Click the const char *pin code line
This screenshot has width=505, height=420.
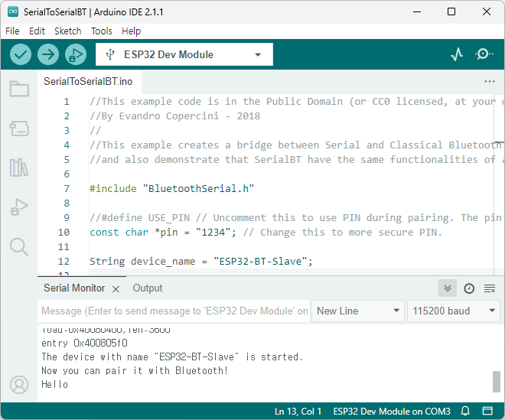266,233
